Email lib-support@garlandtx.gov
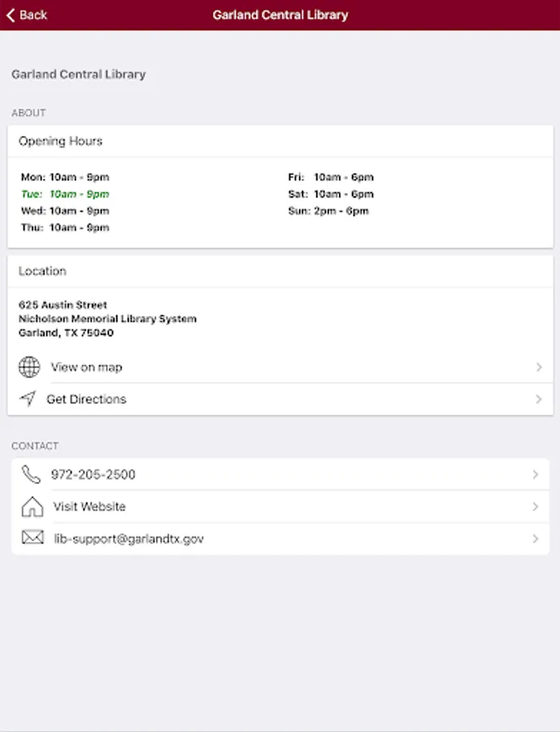560x732 pixels. (128, 538)
